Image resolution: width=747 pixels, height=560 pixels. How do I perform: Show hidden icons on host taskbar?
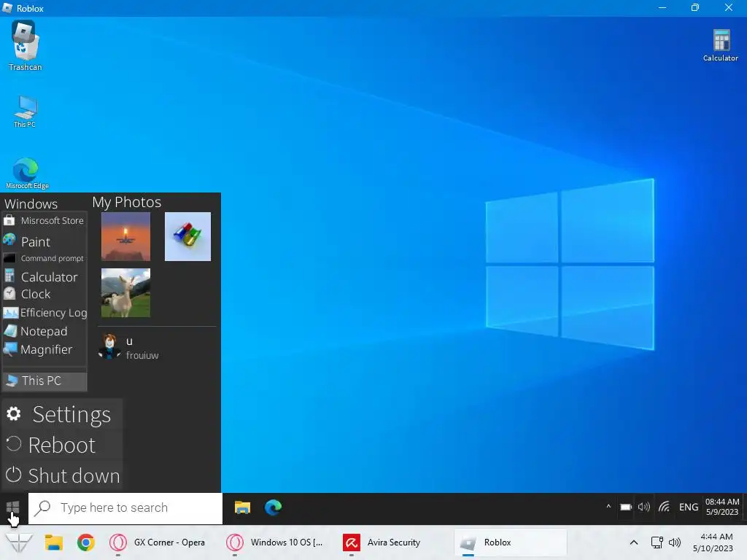point(634,542)
